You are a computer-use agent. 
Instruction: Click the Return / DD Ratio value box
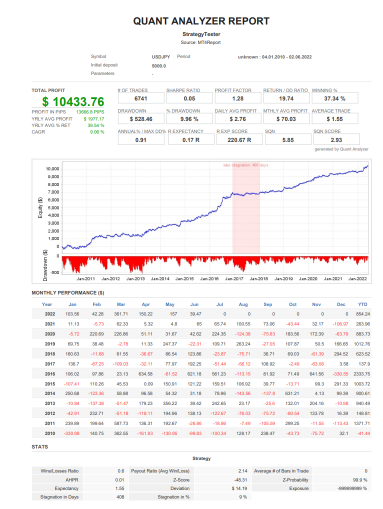coord(286,98)
